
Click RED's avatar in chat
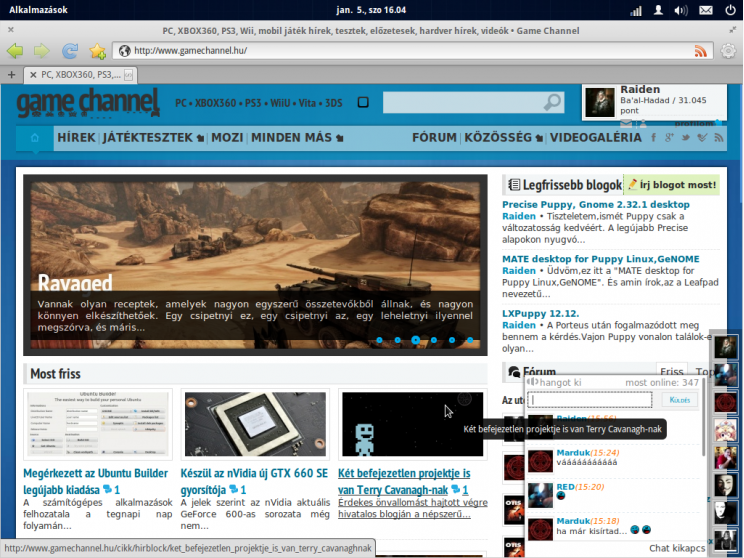coord(540,495)
